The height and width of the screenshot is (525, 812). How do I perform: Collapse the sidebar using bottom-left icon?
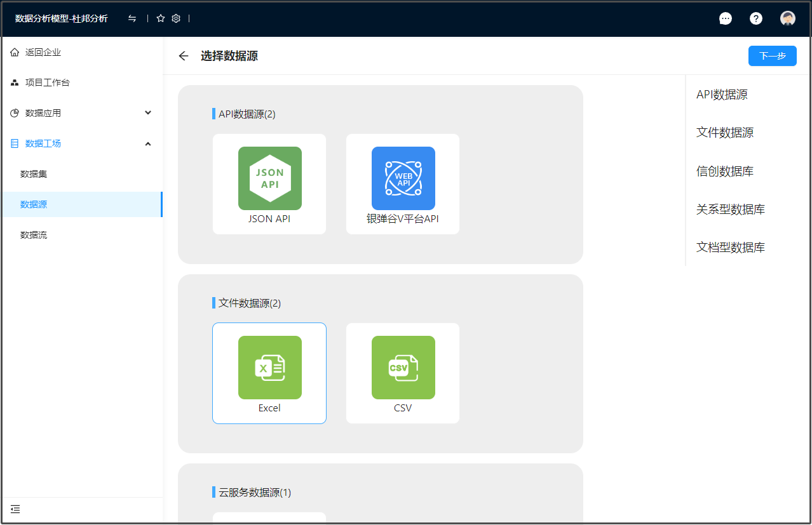point(15,508)
